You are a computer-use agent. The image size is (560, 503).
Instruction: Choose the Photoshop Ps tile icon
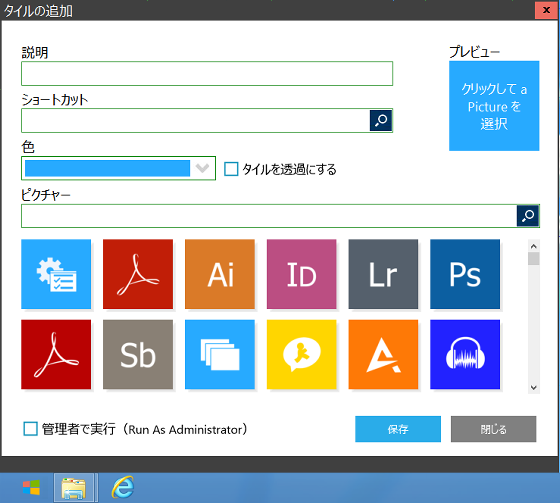pyautogui.click(x=465, y=274)
